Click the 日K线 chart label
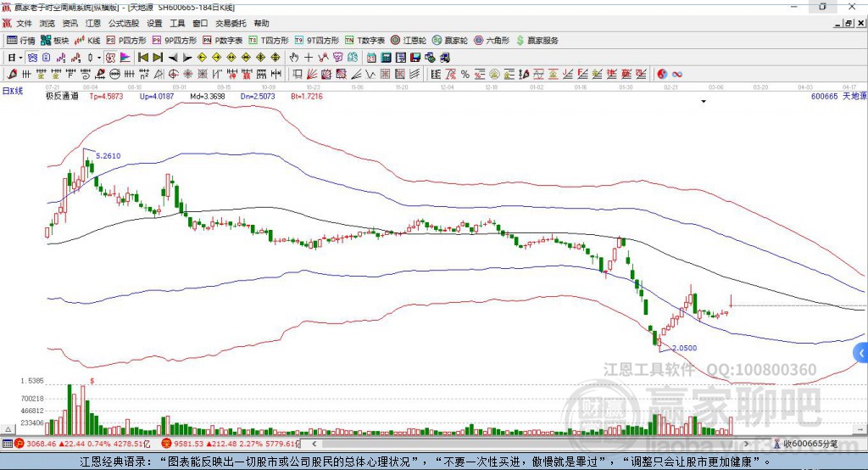 point(13,91)
